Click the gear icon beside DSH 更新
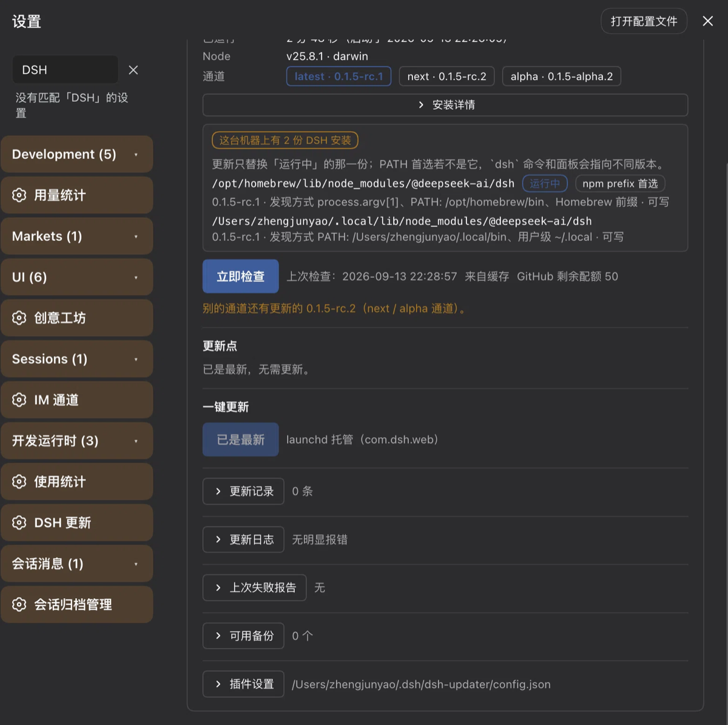Screen dimensions: 728x725 pos(19,522)
